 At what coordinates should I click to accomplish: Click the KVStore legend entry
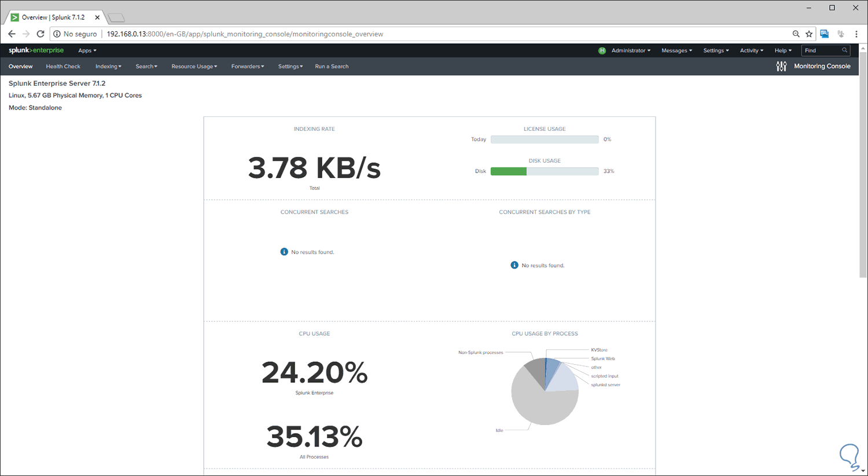pyautogui.click(x=598, y=350)
